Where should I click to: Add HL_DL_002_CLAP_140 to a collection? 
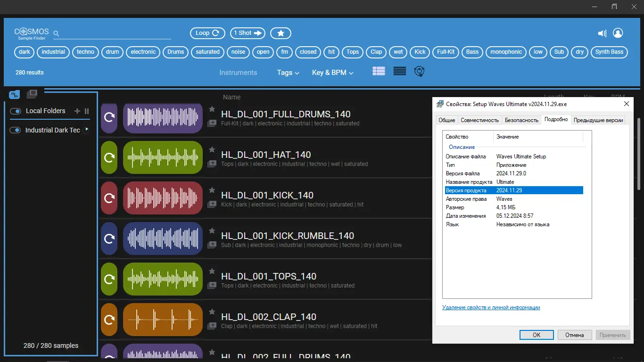pos(212,326)
